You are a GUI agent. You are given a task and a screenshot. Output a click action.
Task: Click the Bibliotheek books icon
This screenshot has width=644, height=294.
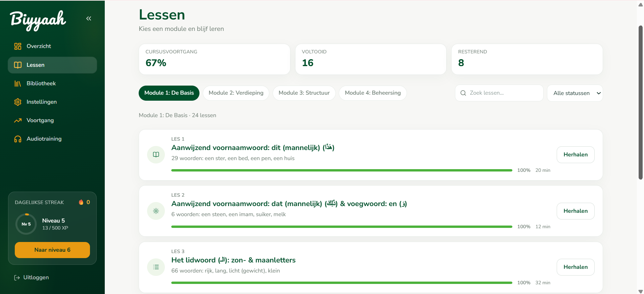point(18,84)
